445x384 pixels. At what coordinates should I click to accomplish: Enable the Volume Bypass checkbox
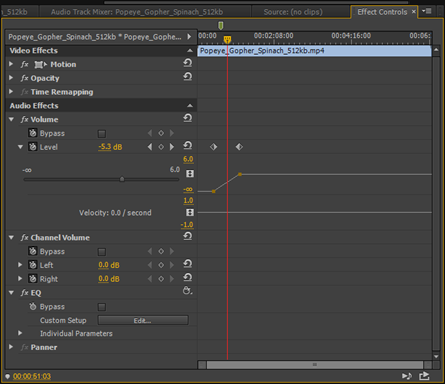[102, 134]
